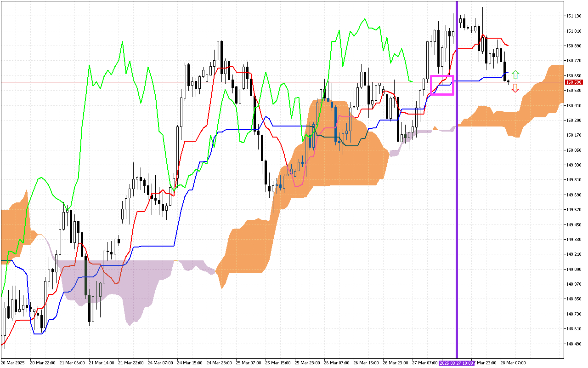
Task: Pick the 150.170 price axis label
Action: pos(574,135)
